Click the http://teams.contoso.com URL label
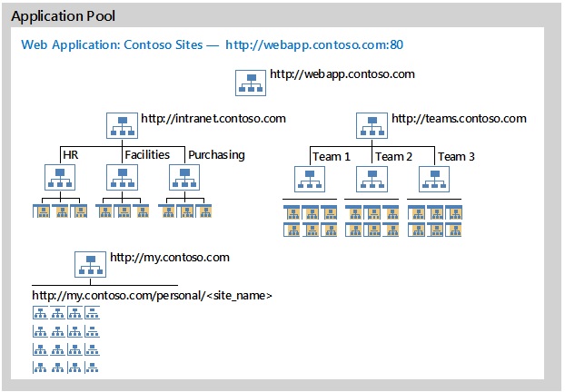This screenshot has width=565, height=392. click(x=459, y=119)
